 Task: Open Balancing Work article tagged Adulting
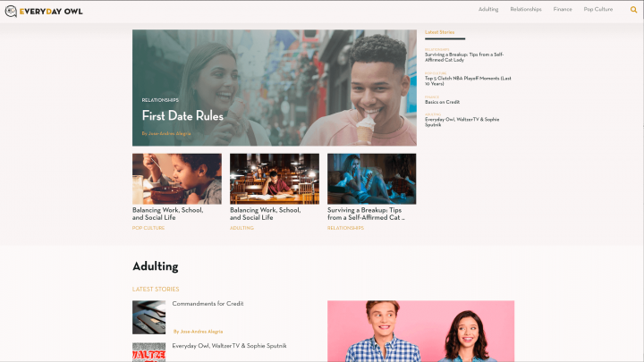tap(266, 214)
